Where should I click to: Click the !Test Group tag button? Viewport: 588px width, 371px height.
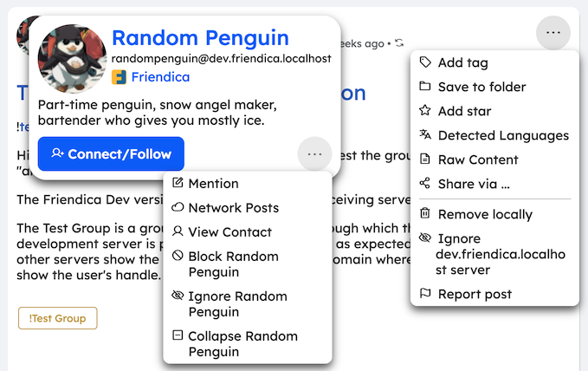click(57, 318)
